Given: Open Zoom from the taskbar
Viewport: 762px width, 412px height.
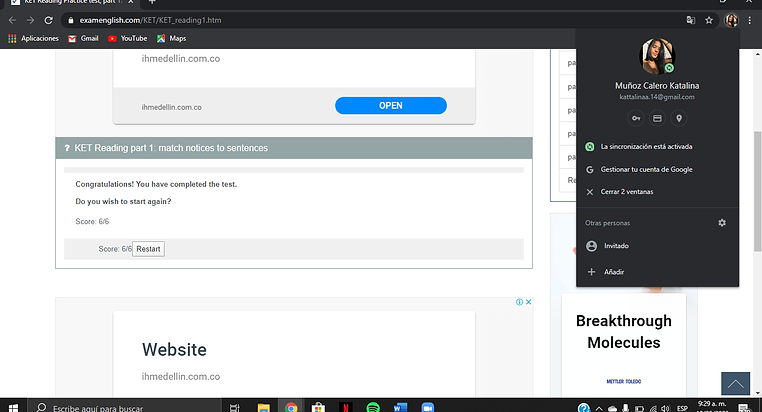Looking at the screenshot, I should (x=427, y=407).
